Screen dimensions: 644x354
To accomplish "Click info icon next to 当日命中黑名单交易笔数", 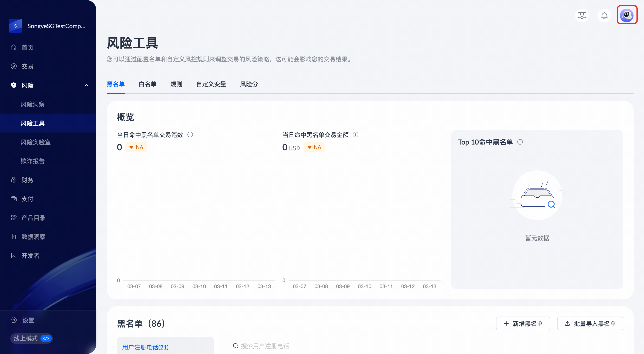I will click(190, 135).
